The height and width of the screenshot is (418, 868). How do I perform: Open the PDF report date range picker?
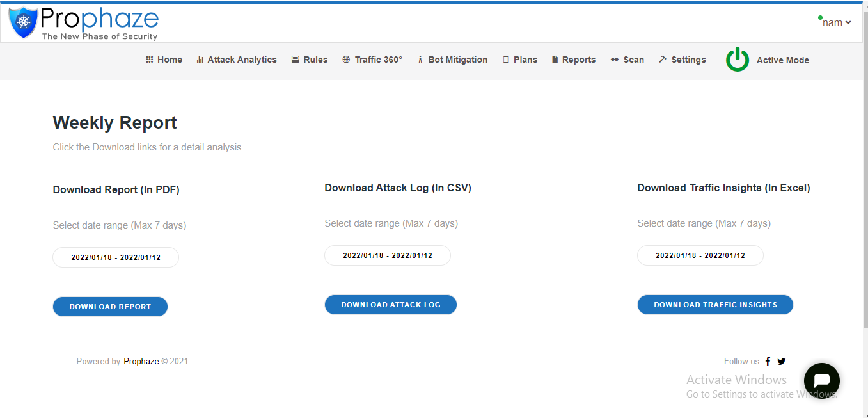116,257
